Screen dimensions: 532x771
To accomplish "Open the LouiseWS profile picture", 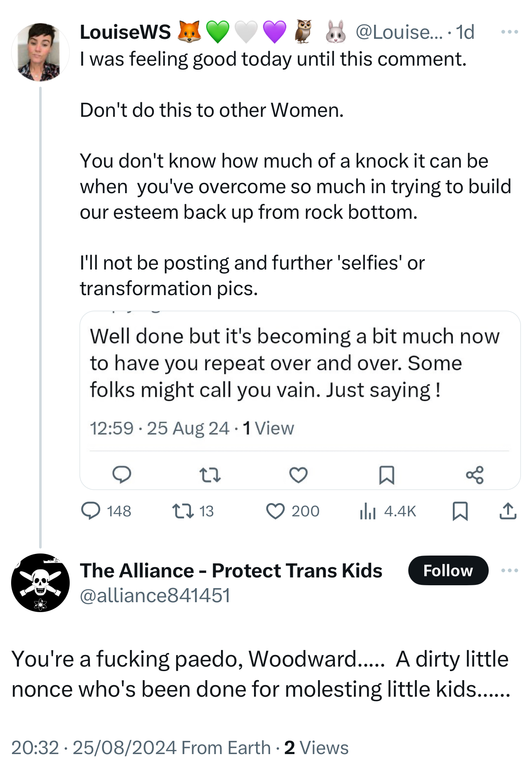I will click(x=40, y=52).
